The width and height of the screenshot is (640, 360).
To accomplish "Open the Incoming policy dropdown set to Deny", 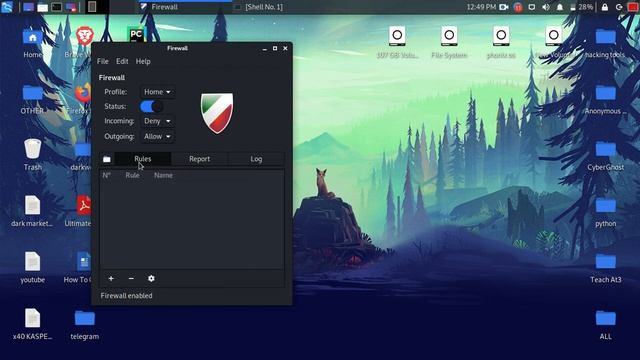I will pos(157,121).
